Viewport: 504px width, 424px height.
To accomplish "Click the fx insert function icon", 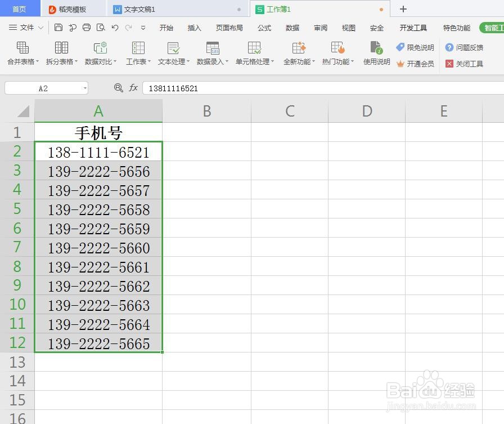I will click(x=133, y=88).
